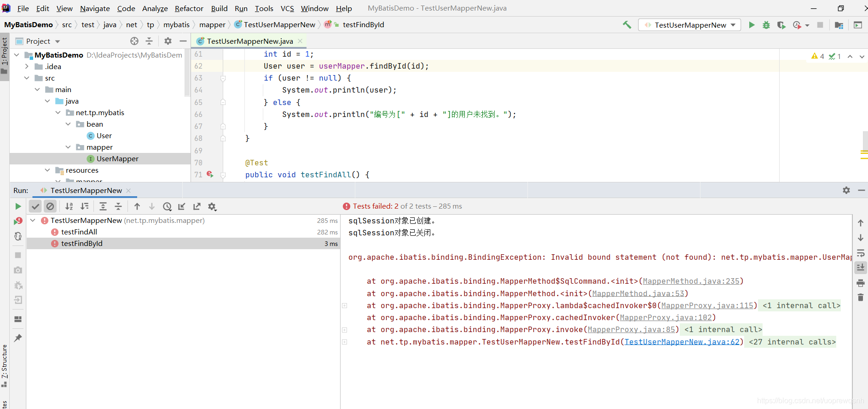Viewport: 868px width, 409px height.
Task: Expand all test results
Action: tap(103, 206)
